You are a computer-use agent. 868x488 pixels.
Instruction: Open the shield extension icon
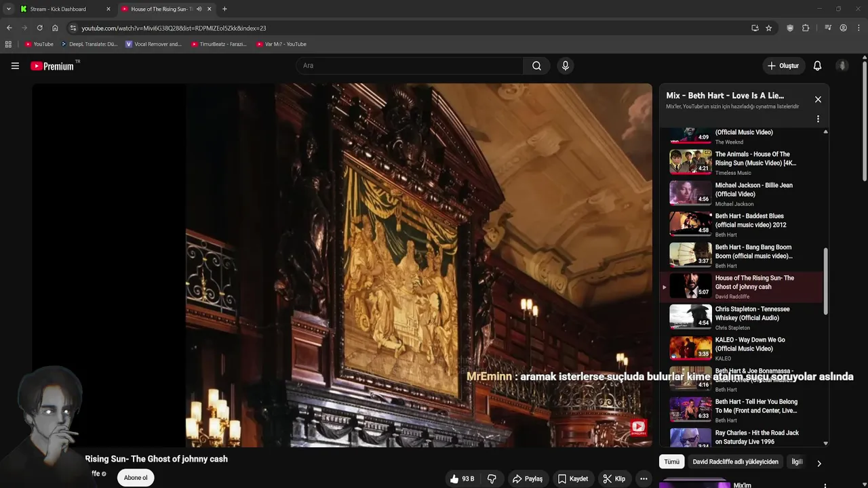pos(790,28)
